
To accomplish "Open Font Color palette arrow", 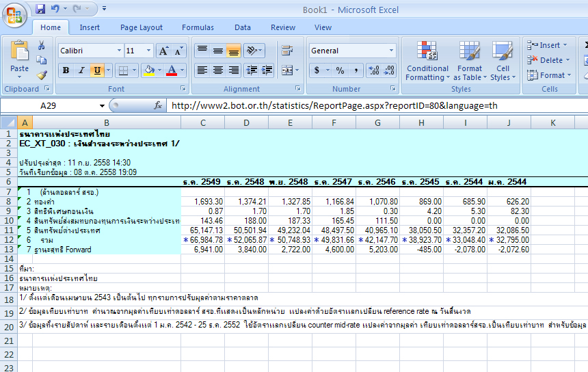I will point(182,70).
